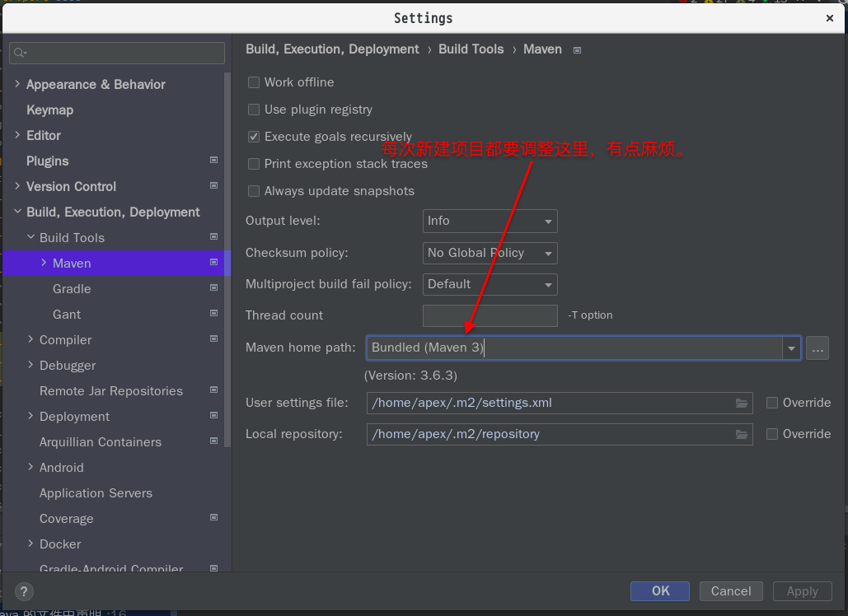Click the project-level icon next to Plugins

[213, 160]
